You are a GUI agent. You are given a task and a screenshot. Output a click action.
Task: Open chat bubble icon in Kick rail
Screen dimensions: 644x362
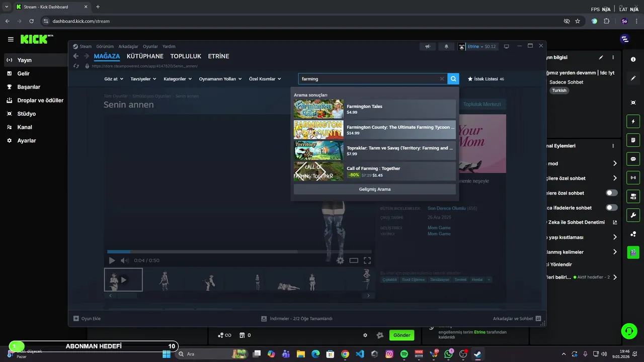pyautogui.click(x=633, y=159)
